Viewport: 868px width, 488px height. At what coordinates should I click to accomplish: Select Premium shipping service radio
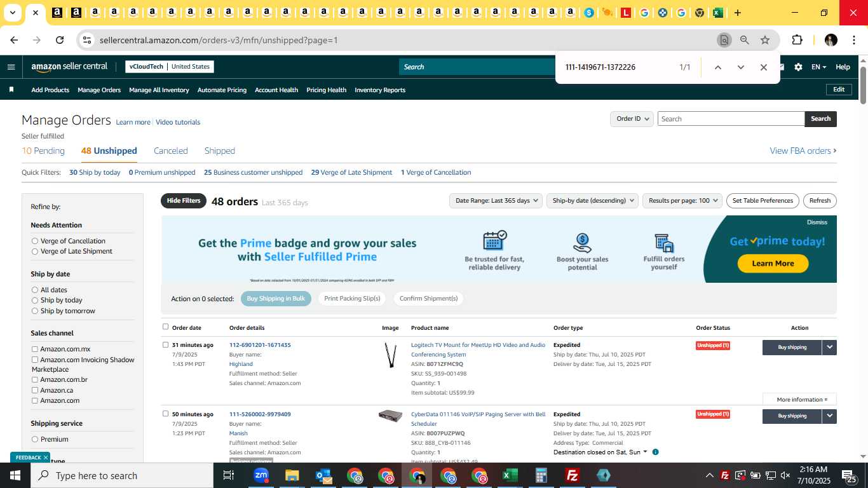[x=35, y=440]
